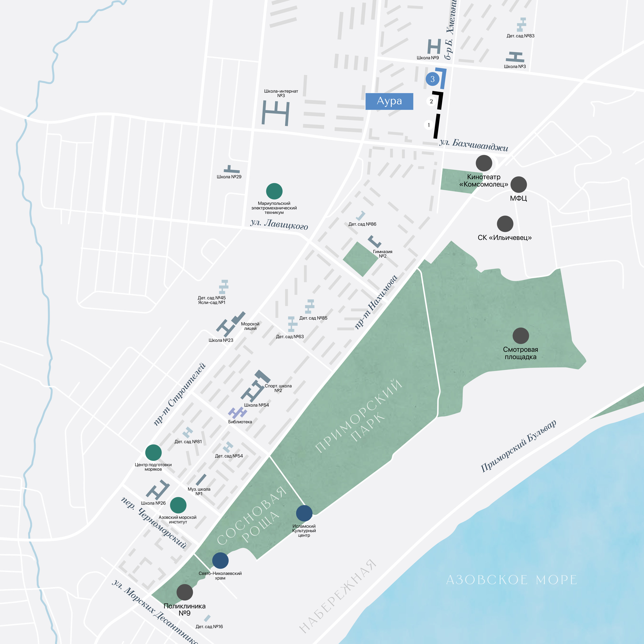Screen dimensions: 644x644
Task: Click the Поликлиника №9 gray marker
Action: 184,592
